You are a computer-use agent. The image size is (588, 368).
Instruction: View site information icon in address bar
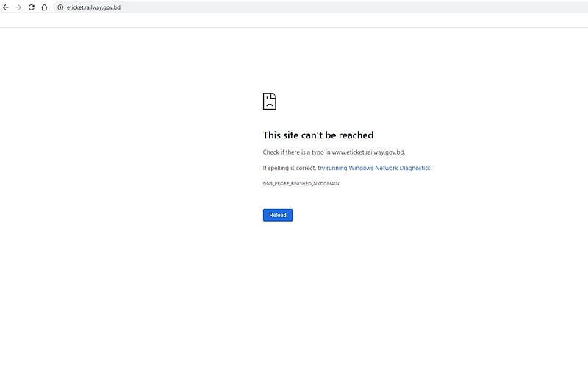point(60,7)
